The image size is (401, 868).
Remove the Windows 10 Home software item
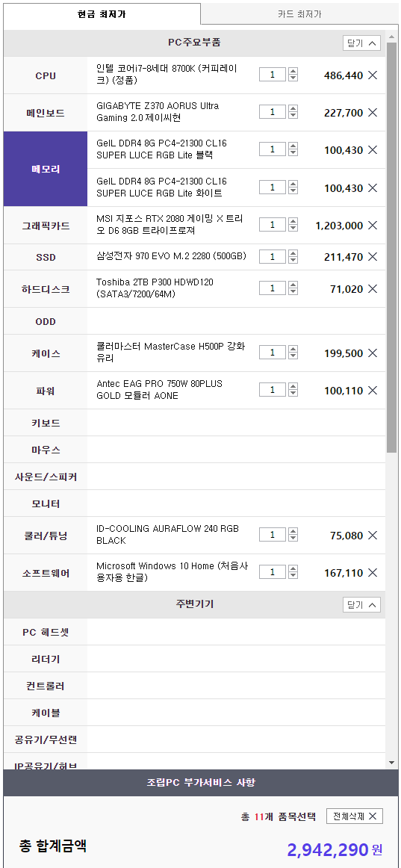[373, 572]
